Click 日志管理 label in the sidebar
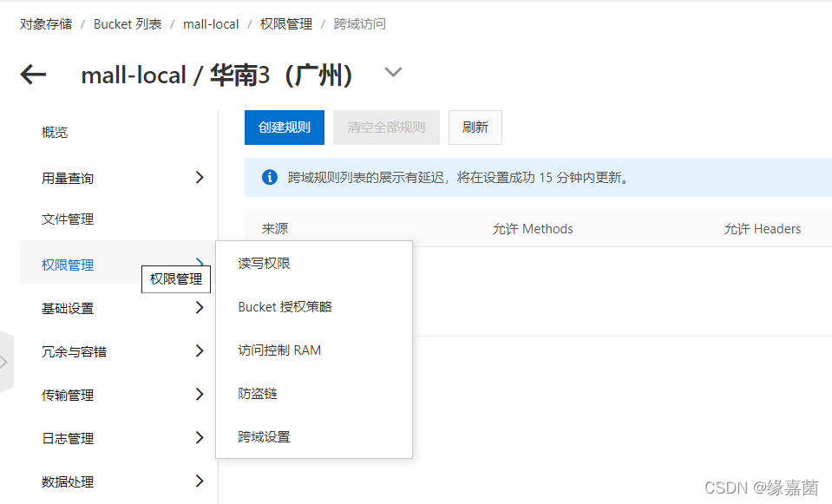Viewport: 832px width, 504px height. [x=68, y=439]
